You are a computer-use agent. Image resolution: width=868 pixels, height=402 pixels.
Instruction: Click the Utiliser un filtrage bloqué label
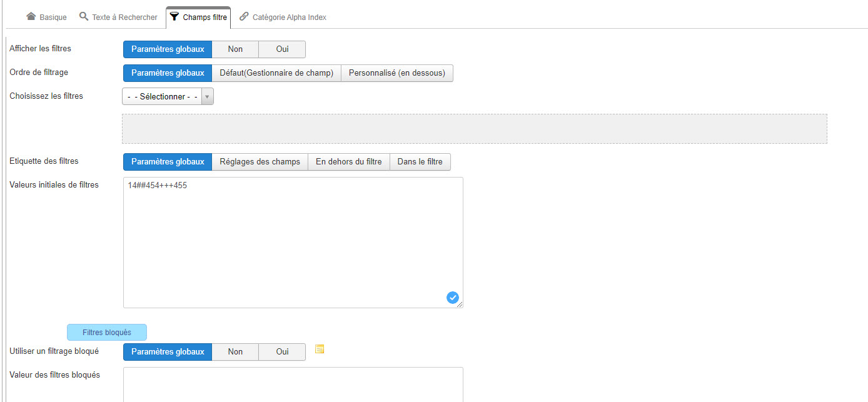pos(54,351)
